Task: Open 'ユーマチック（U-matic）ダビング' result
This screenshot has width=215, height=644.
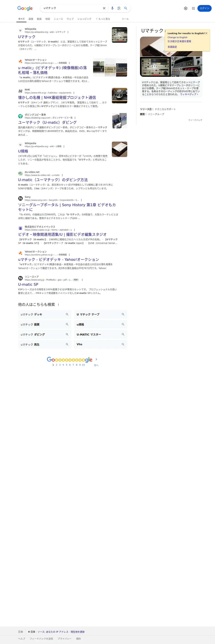Action: 47,123
